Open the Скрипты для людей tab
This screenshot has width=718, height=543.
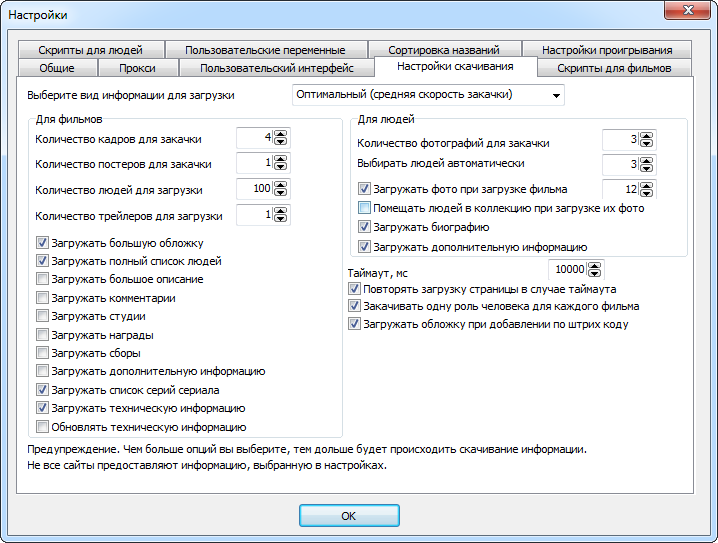[x=91, y=50]
